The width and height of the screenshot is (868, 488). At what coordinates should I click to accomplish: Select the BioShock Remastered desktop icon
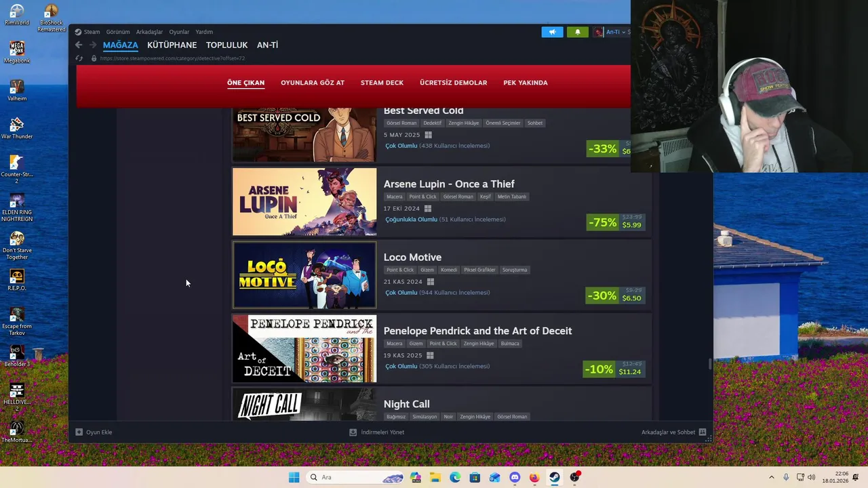tap(52, 18)
